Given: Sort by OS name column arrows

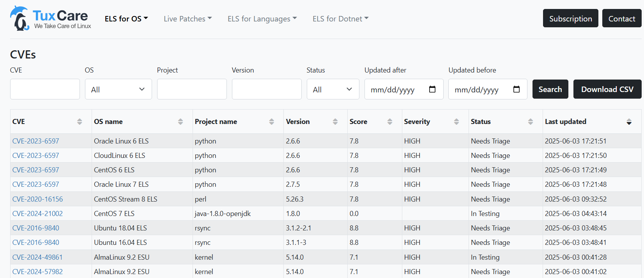Looking at the screenshot, I should tap(180, 122).
